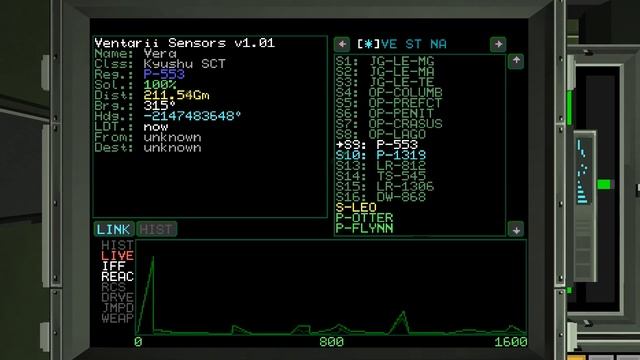Select contact S8: OP-LAGO
This screenshot has height=360, width=640.
[x=381, y=134]
